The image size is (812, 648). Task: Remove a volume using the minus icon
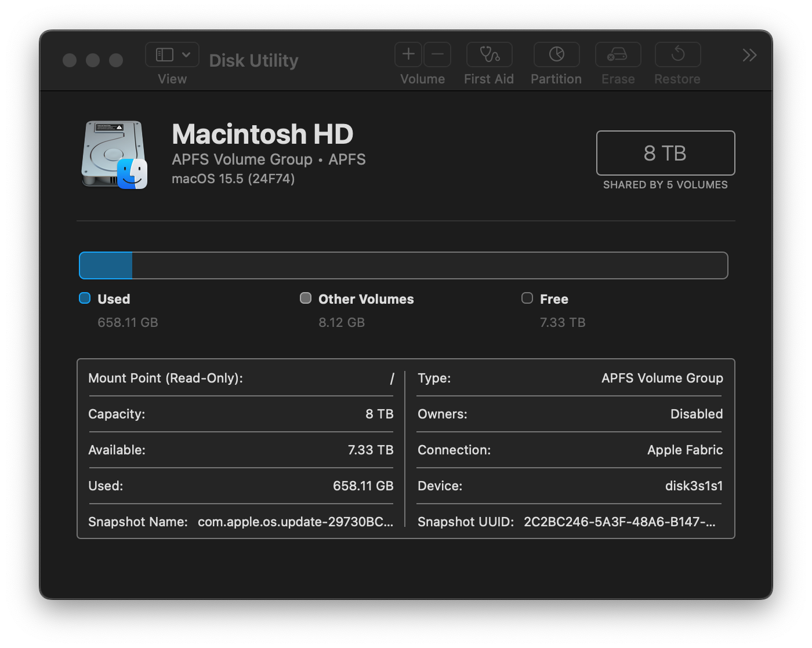[x=437, y=54]
